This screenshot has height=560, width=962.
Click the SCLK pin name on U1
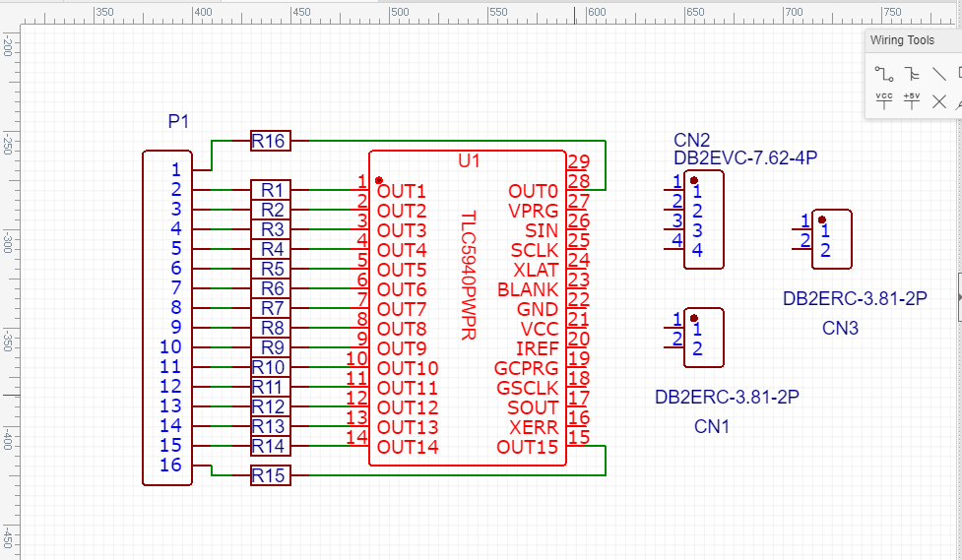pyautogui.click(x=535, y=250)
